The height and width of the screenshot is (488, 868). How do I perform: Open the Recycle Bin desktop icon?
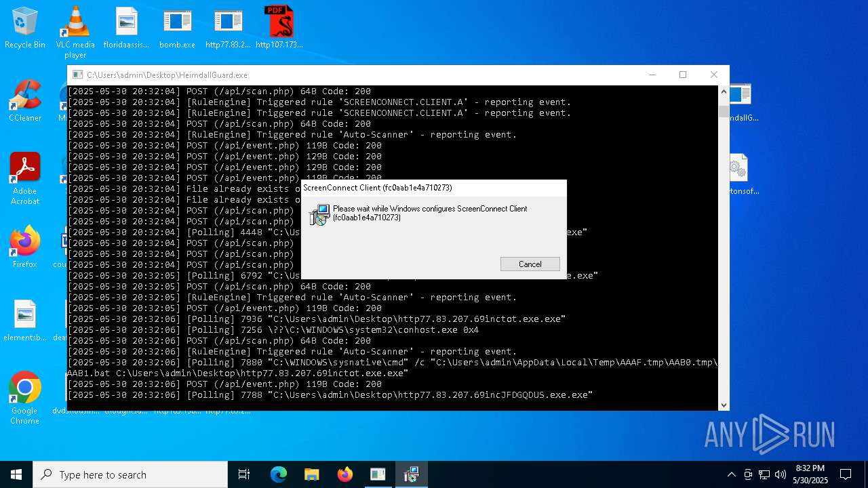click(25, 28)
